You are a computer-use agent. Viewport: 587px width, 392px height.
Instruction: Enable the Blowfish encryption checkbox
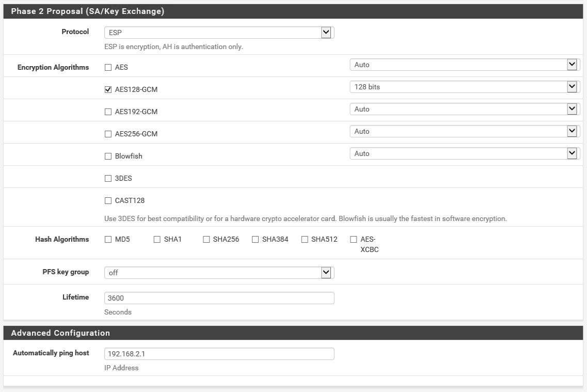[108, 156]
